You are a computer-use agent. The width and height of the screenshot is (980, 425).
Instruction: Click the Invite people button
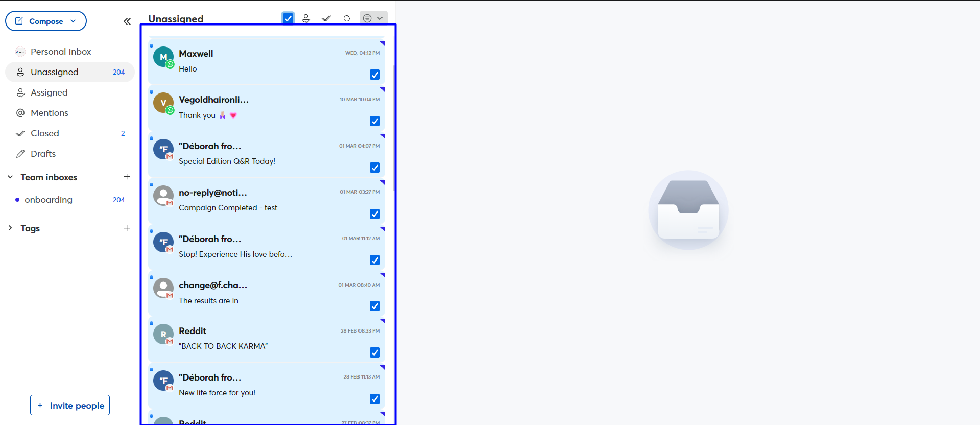coord(70,405)
